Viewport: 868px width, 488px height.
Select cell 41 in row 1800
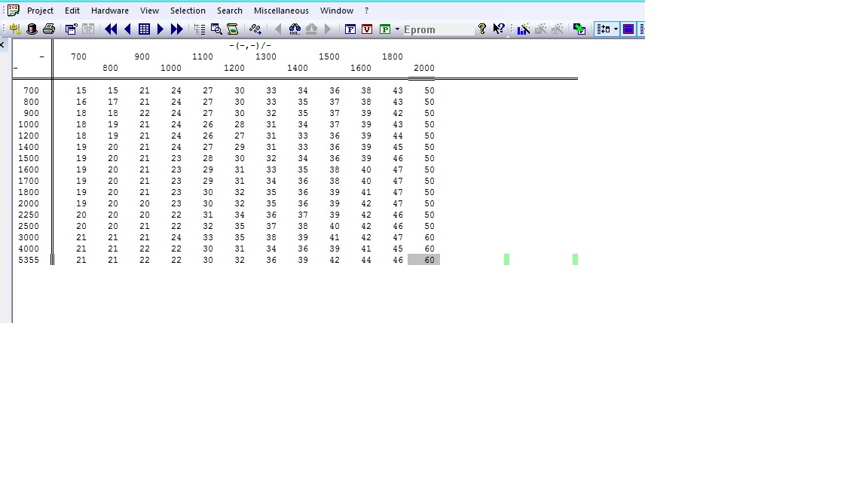[366, 192]
